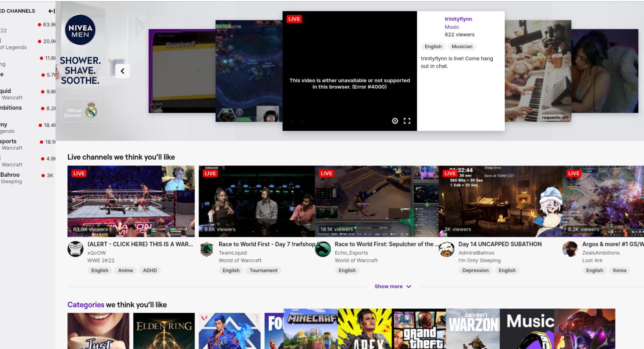644x349 pixels.
Task: Enter fullscreen on the featured player
Action: click(407, 121)
